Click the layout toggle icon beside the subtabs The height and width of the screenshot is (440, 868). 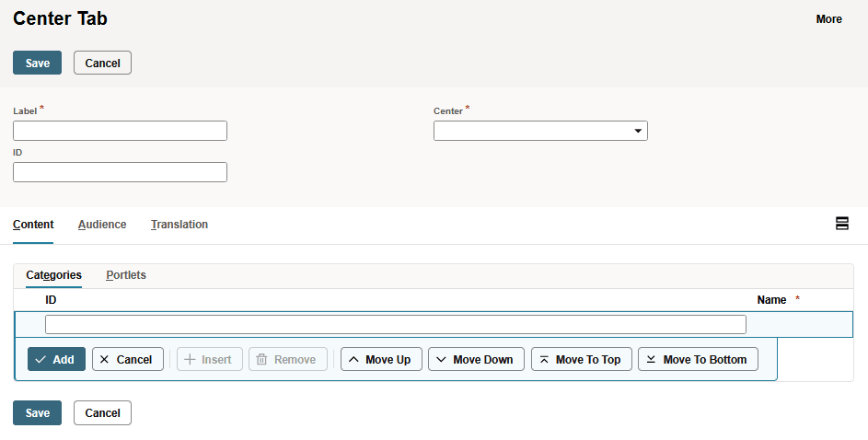[841, 224]
